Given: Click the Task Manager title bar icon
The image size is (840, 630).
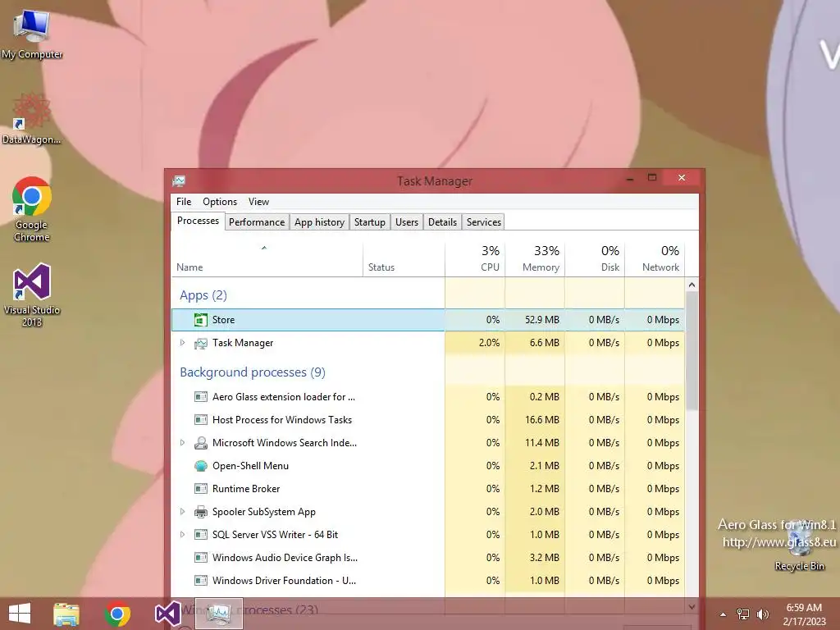Looking at the screenshot, I should [179, 181].
